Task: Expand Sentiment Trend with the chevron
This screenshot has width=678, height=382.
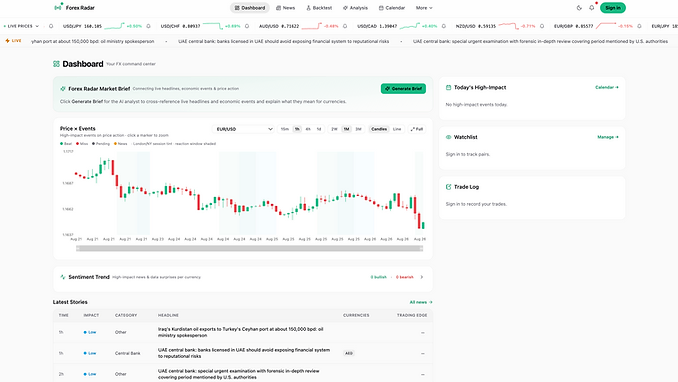Action: [422, 277]
